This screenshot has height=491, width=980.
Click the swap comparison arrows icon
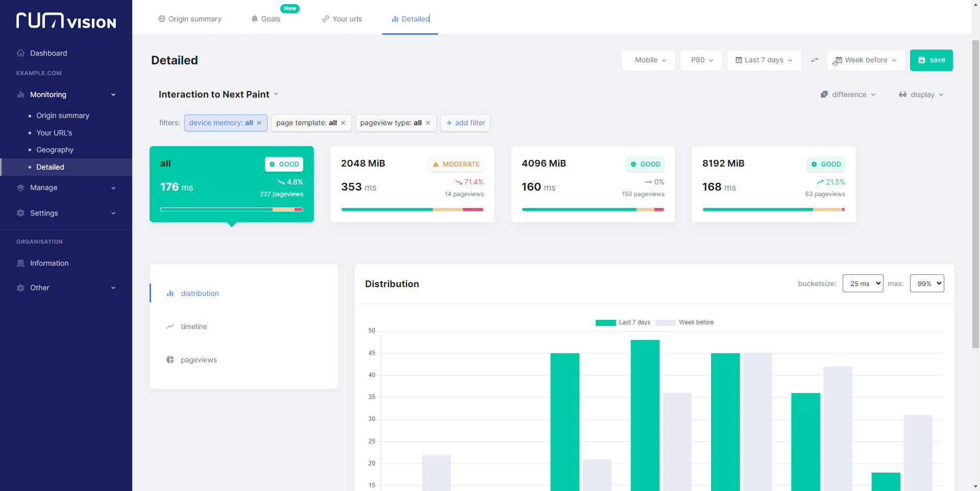click(x=815, y=60)
